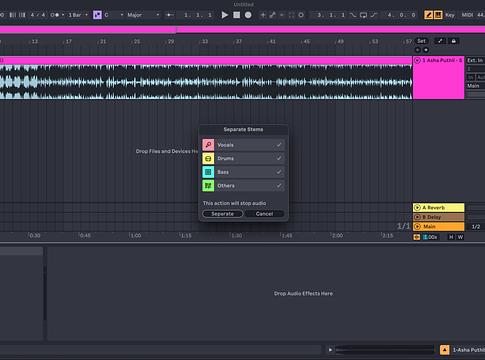This screenshot has height=360, width=485.
Task: Uncheck the Drums stem checkmark
Action: tap(279, 158)
